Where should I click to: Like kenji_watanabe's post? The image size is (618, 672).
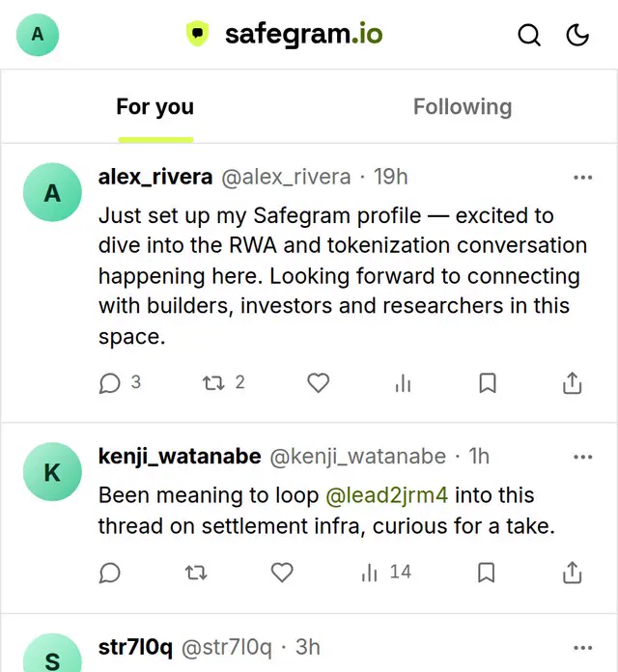point(282,573)
